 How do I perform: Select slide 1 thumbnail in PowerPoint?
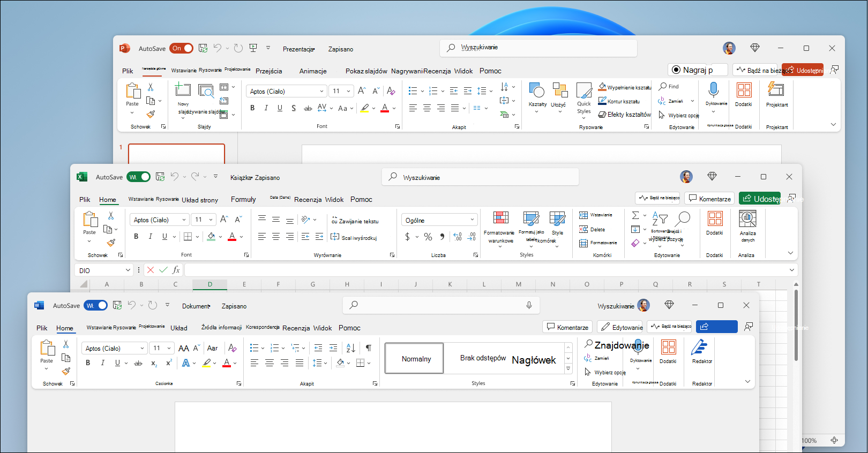[x=176, y=154]
